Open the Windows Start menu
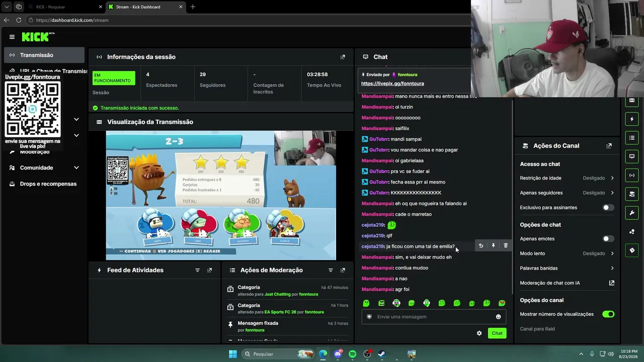Viewport: 644px width, 362px height. click(x=233, y=354)
